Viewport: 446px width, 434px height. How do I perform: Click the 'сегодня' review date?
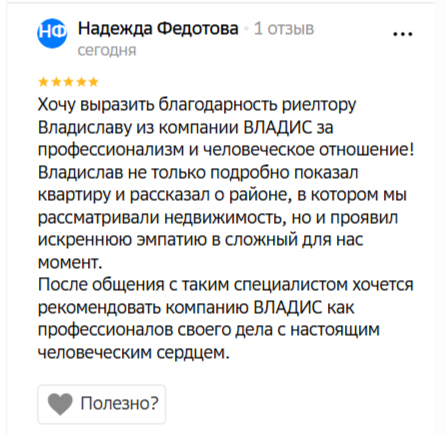coord(107,51)
